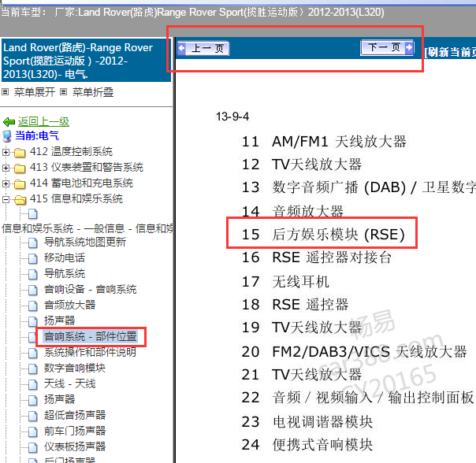Image resolution: width=476 pixels, height=463 pixels.
Task: Open 412 温度控制系统 folder label
Action: [x=71, y=151]
